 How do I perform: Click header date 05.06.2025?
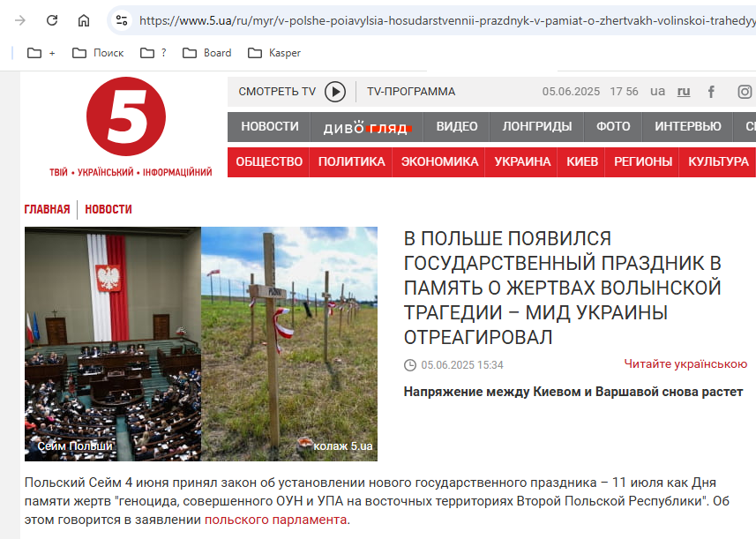pyautogui.click(x=571, y=92)
